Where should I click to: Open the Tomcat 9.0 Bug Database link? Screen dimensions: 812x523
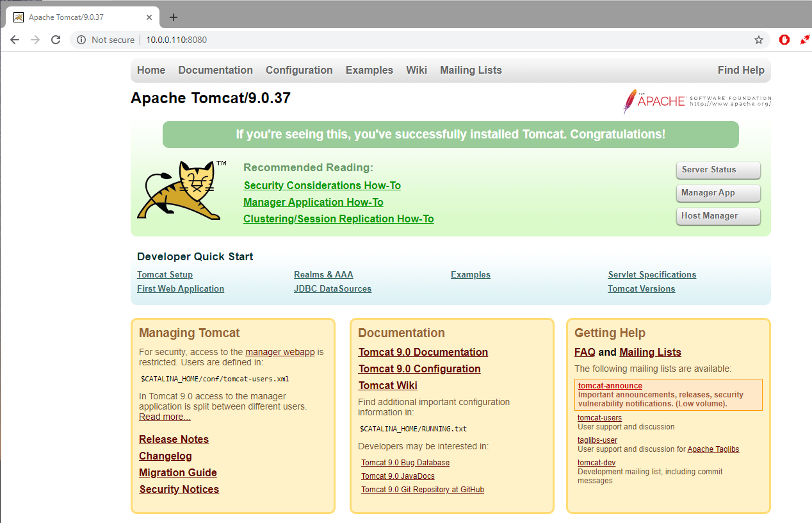[405, 463]
